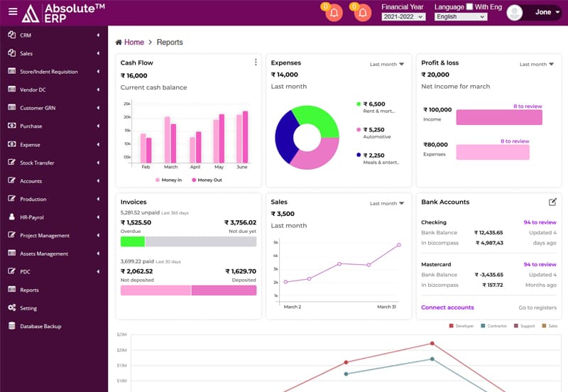Click the Bank Accounts edit icon
568x392 pixels.
[x=552, y=202]
